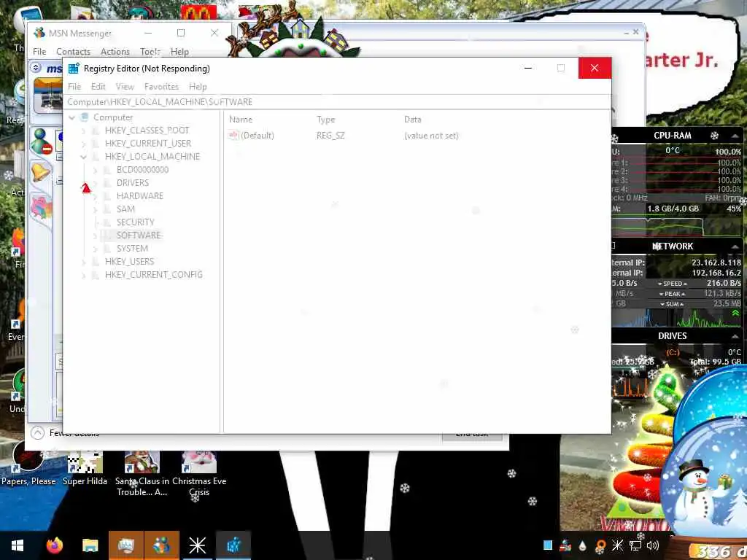Click the volume speaker tray icon
This screenshot has height=560, width=747.
point(653,545)
